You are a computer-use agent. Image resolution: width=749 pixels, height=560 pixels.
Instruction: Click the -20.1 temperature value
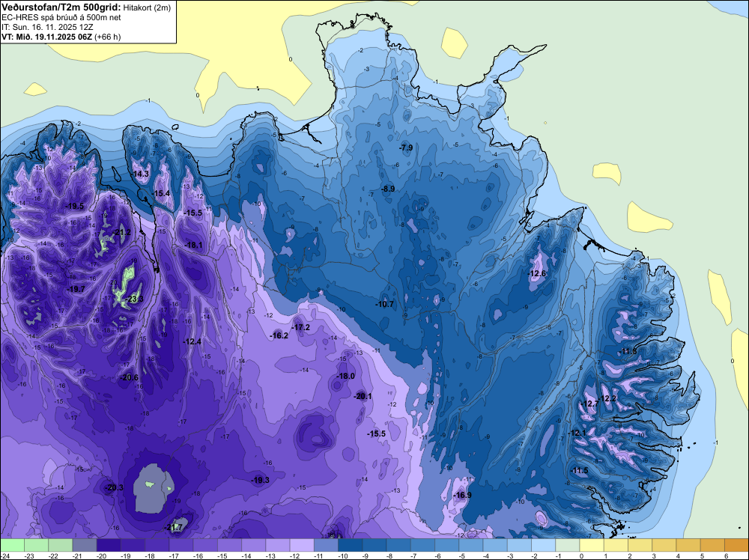[363, 396]
